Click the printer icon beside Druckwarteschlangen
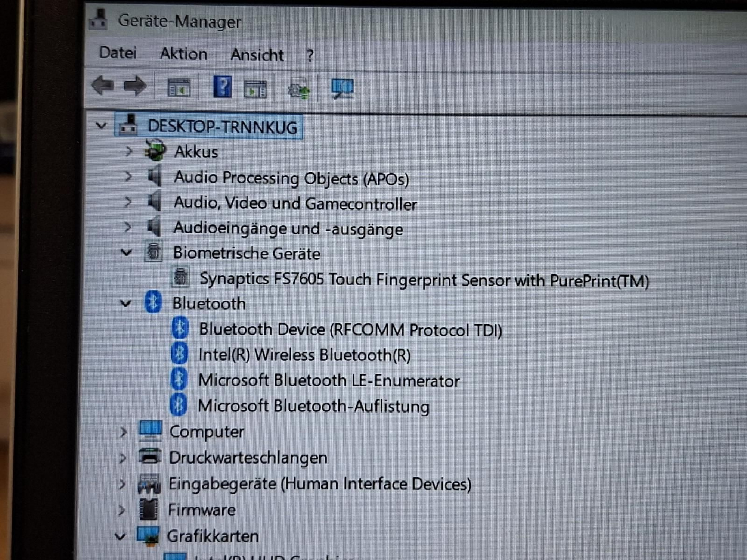This screenshot has width=747, height=560. [150, 456]
